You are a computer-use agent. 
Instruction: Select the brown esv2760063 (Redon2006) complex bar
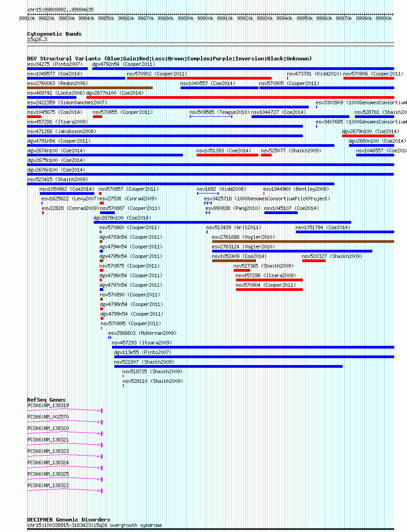click(90, 88)
